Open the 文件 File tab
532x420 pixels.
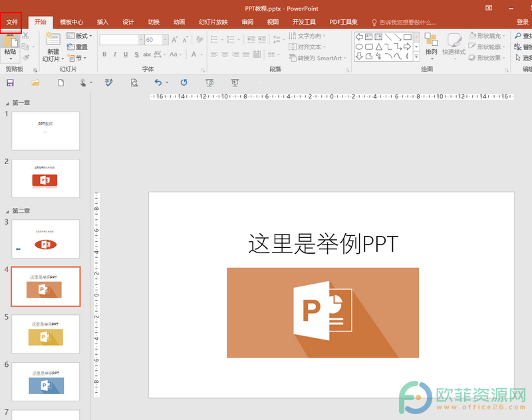coord(11,22)
